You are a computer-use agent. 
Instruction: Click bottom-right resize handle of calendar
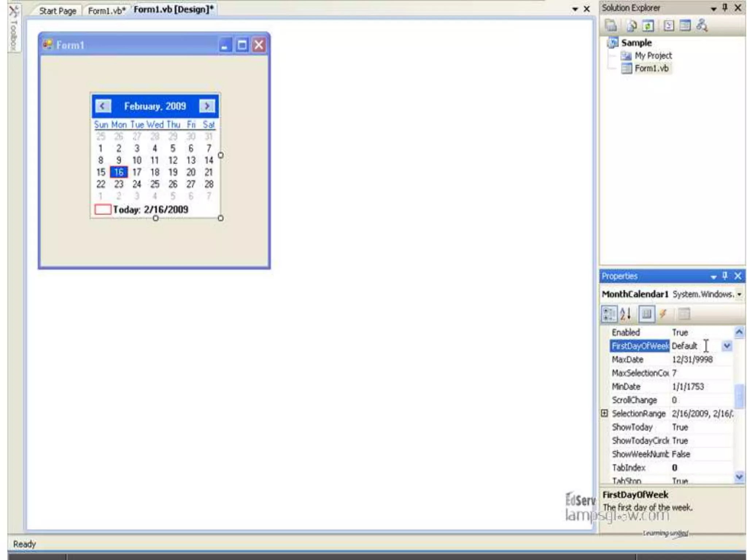pyautogui.click(x=221, y=218)
